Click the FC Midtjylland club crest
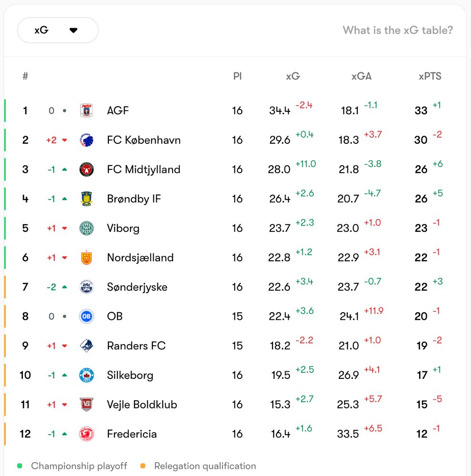Screen dimensions: 471x476 (x=87, y=169)
